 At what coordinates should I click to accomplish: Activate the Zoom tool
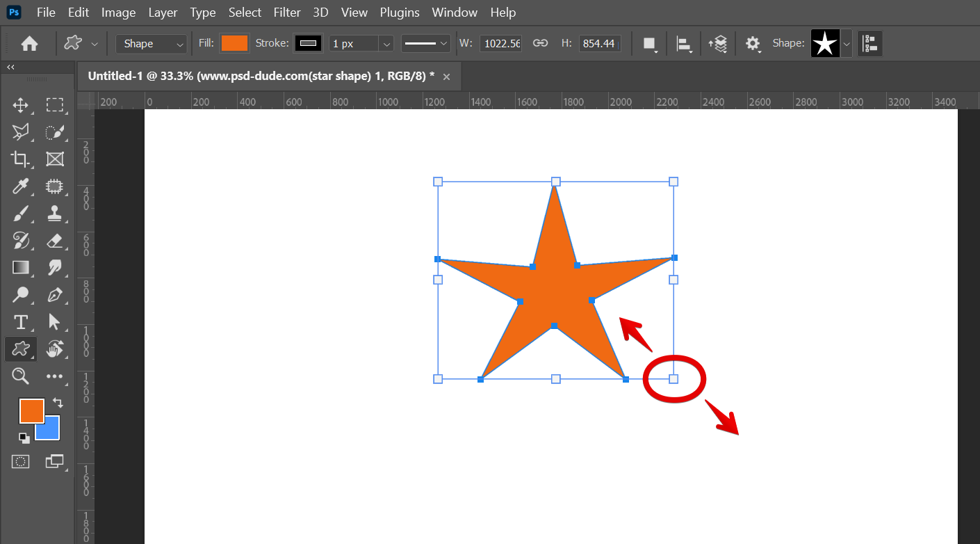(x=21, y=376)
